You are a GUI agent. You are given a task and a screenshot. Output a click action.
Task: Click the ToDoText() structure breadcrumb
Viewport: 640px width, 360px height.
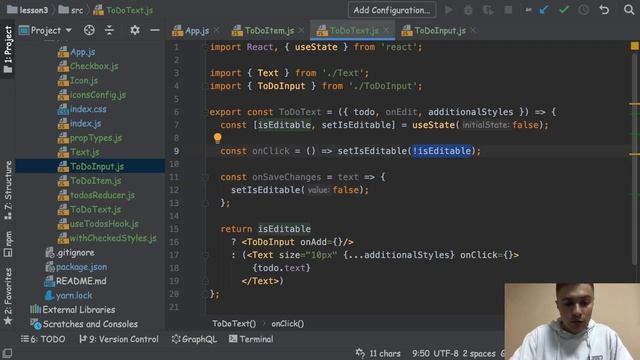[x=234, y=324]
